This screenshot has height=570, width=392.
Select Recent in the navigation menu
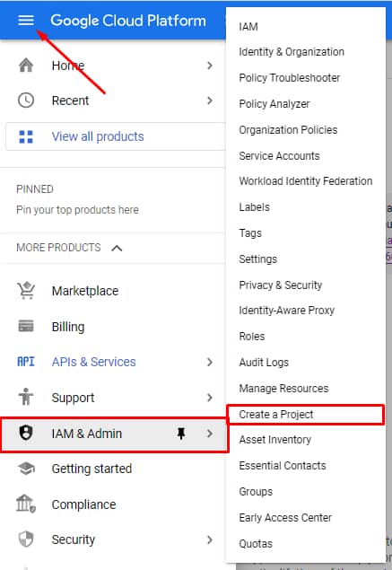click(70, 101)
